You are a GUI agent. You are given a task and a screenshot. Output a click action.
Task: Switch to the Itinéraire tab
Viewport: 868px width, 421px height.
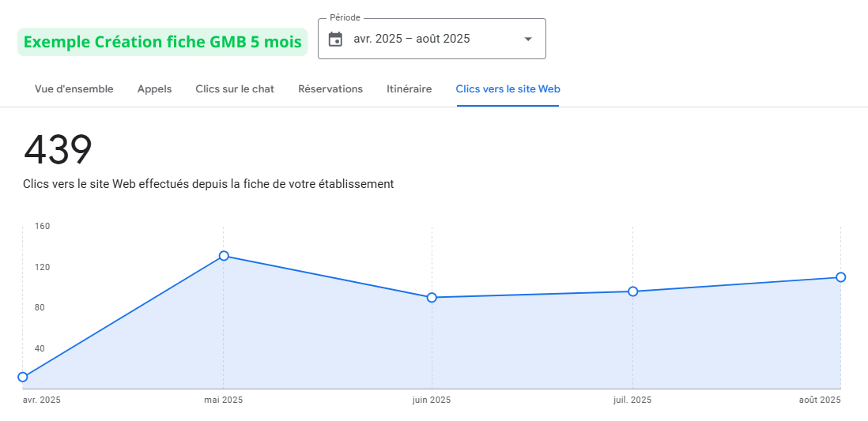[409, 89]
